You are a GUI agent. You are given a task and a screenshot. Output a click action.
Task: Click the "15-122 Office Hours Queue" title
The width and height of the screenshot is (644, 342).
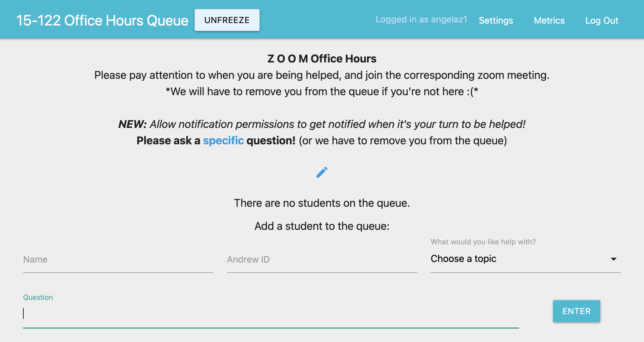tap(102, 21)
